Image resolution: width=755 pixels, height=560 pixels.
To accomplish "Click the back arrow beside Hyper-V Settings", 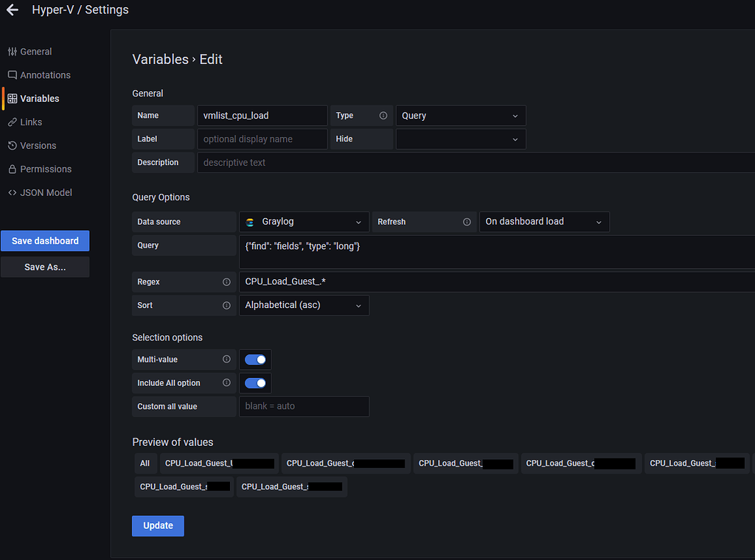I will tap(12, 10).
